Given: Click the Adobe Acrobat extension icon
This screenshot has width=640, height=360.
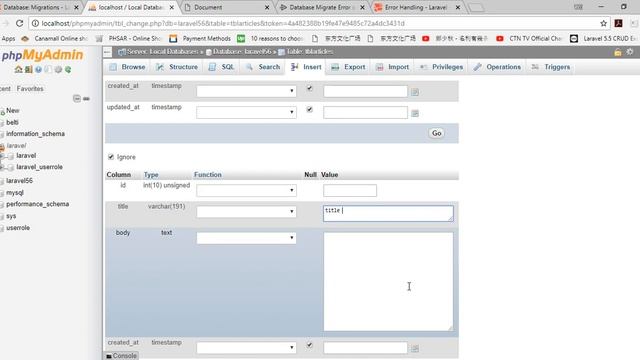Looking at the screenshot, I should pos(618,23).
